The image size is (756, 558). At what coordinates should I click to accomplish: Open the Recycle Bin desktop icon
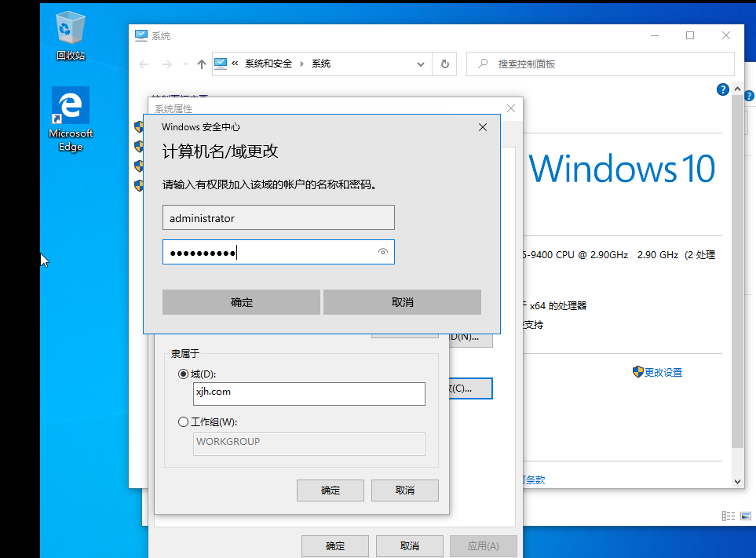71,36
